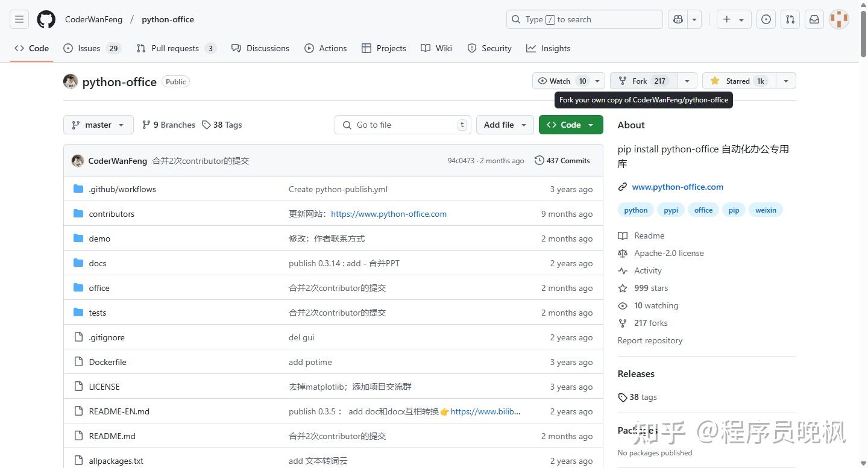868x468 pixels.
Task: Open the docs folder icon
Action: [x=78, y=263]
